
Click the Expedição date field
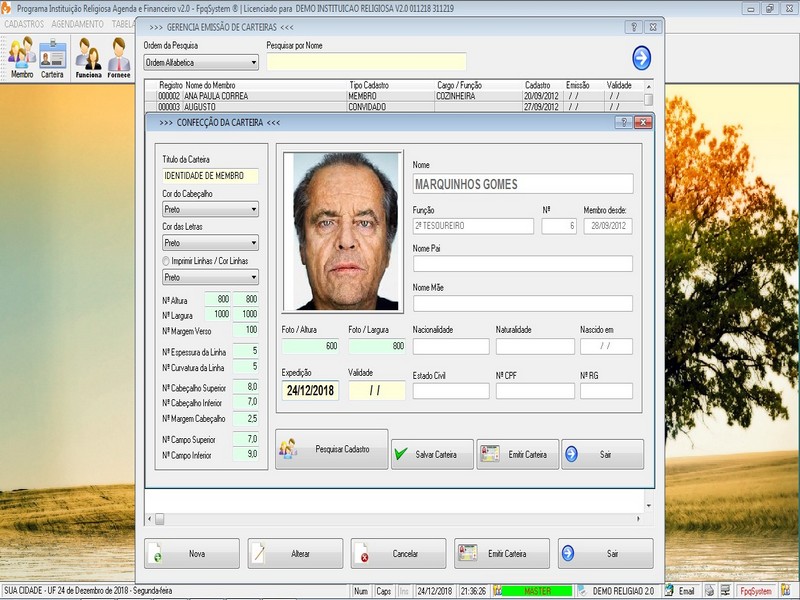point(310,391)
